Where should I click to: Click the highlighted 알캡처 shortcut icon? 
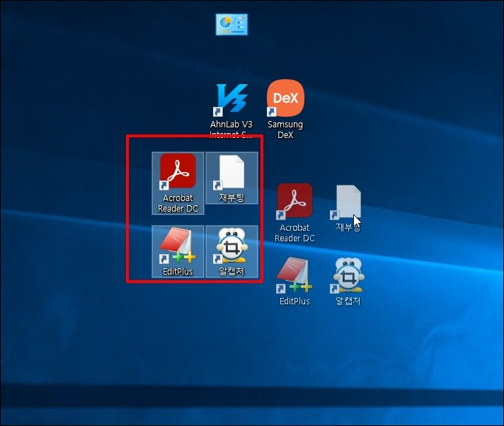[231, 251]
